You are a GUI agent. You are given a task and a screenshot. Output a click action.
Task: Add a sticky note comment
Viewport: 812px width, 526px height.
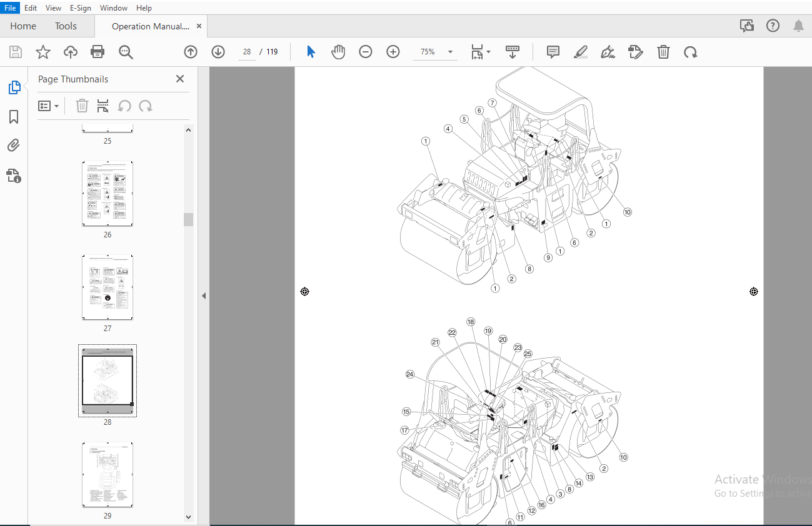coord(553,52)
